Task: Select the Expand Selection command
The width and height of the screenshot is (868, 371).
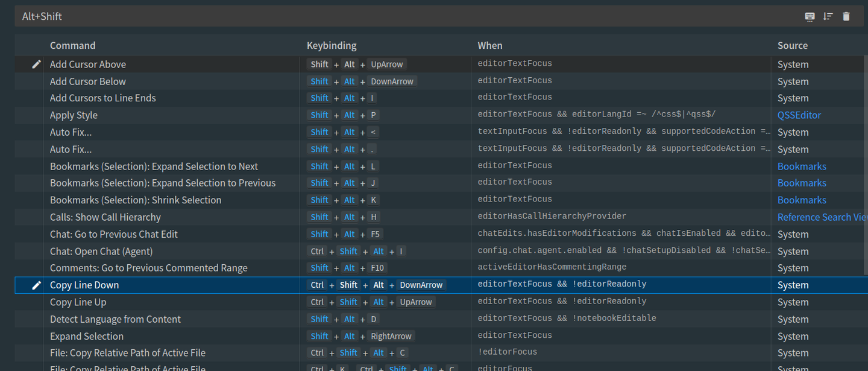Action: click(x=87, y=336)
